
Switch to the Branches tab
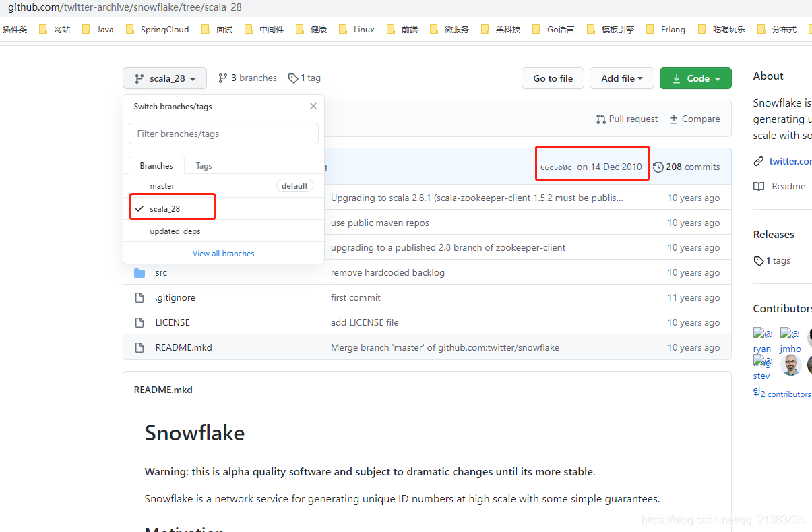[156, 165]
